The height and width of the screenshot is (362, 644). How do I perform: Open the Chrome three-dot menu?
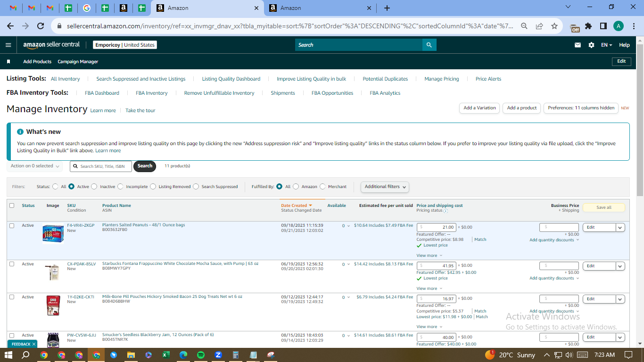tap(634, 26)
